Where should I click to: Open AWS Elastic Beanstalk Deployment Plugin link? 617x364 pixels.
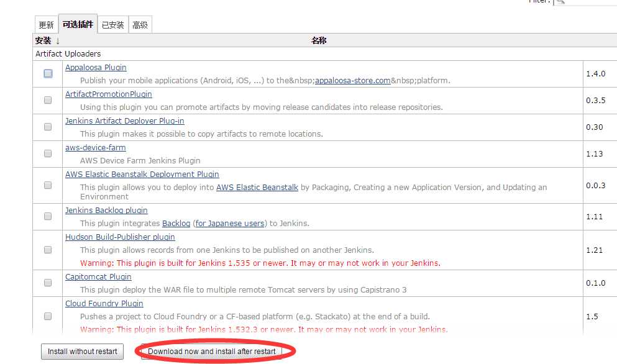[142, 175]
